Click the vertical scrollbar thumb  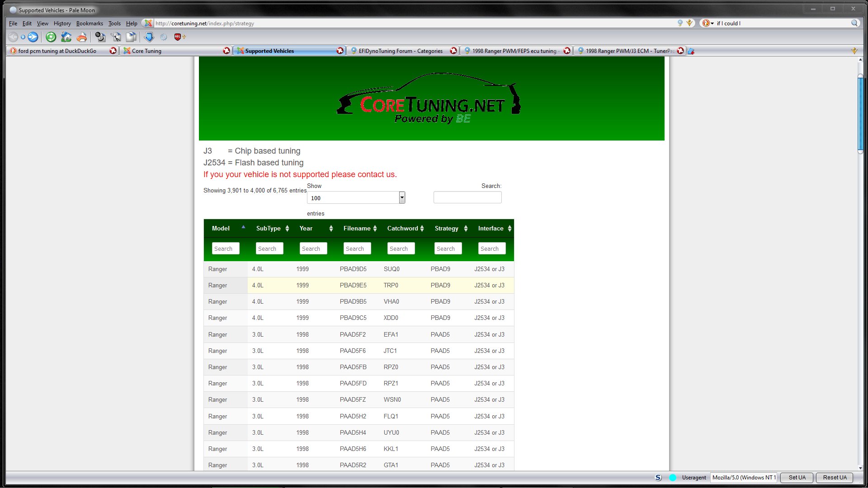pyautogui.click(x=860, y=113)
